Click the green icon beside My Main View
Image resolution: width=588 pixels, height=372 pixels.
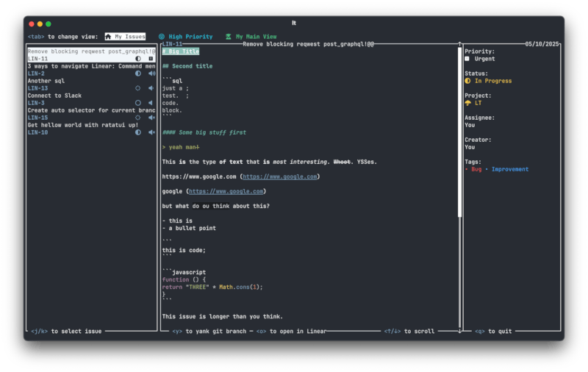pyautogui.click(x=229, y=36)
